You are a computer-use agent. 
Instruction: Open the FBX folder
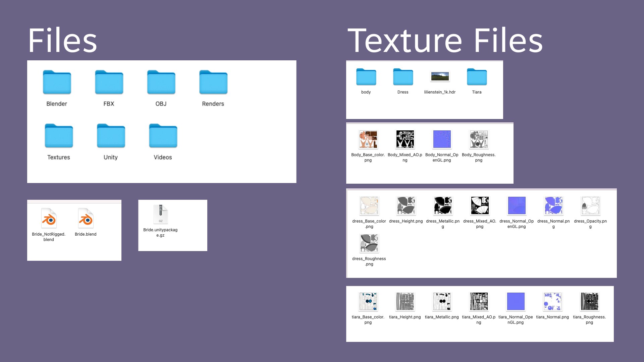pos(109,82)
